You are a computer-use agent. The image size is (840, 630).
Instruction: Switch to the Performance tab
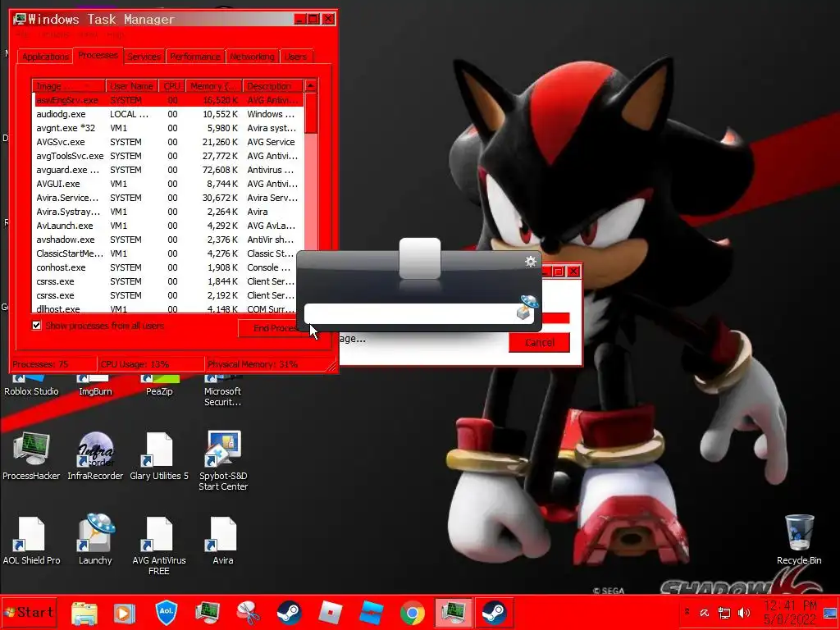click(195, 57)
